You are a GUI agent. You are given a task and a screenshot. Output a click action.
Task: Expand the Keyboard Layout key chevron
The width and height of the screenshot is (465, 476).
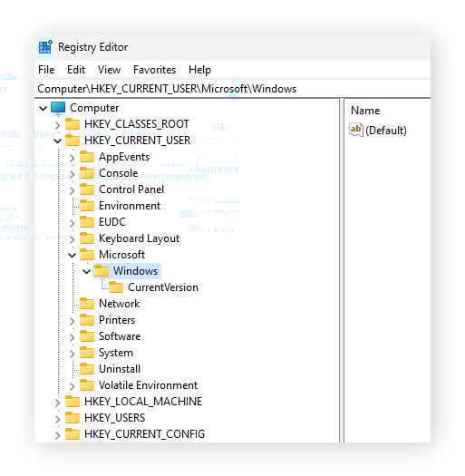tap(73, 239)
